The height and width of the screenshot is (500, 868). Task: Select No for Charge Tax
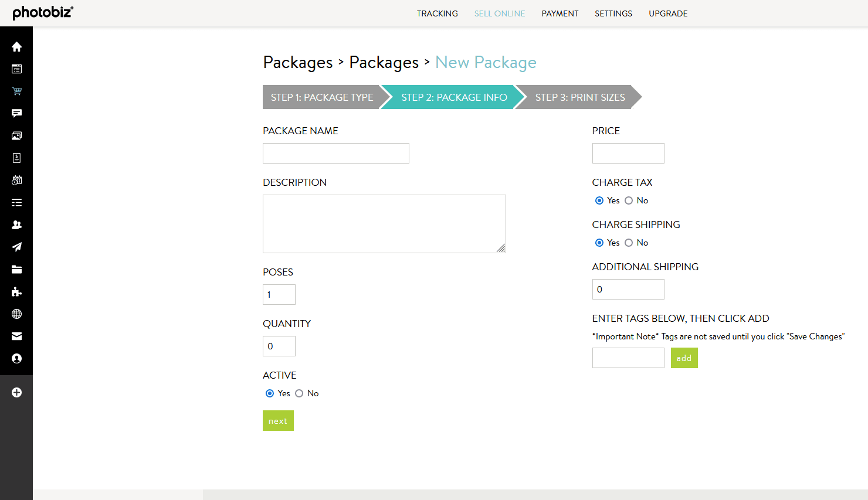tap(629, 200)
